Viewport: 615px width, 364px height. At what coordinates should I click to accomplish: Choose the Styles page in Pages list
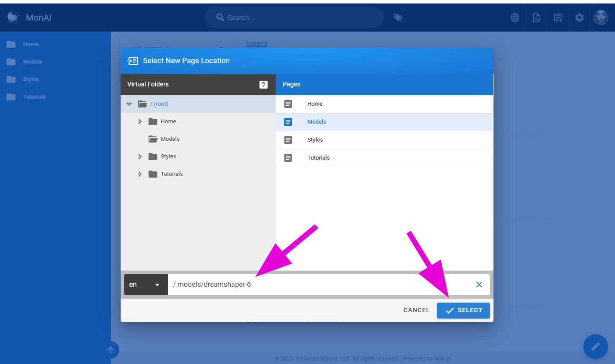coord(315,140)
